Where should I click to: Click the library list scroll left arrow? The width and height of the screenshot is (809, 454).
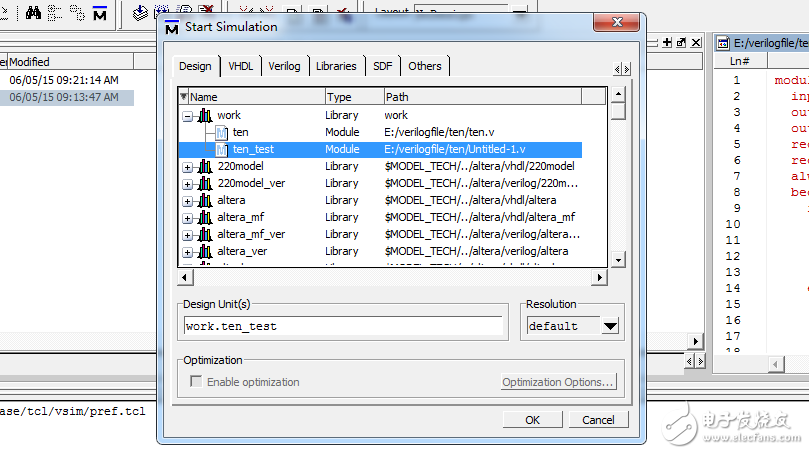(186, 277)
